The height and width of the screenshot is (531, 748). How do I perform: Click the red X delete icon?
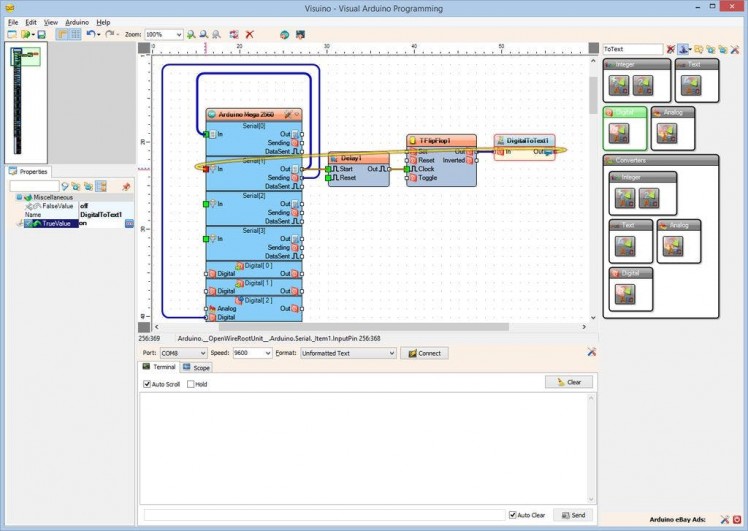[250, 34]
